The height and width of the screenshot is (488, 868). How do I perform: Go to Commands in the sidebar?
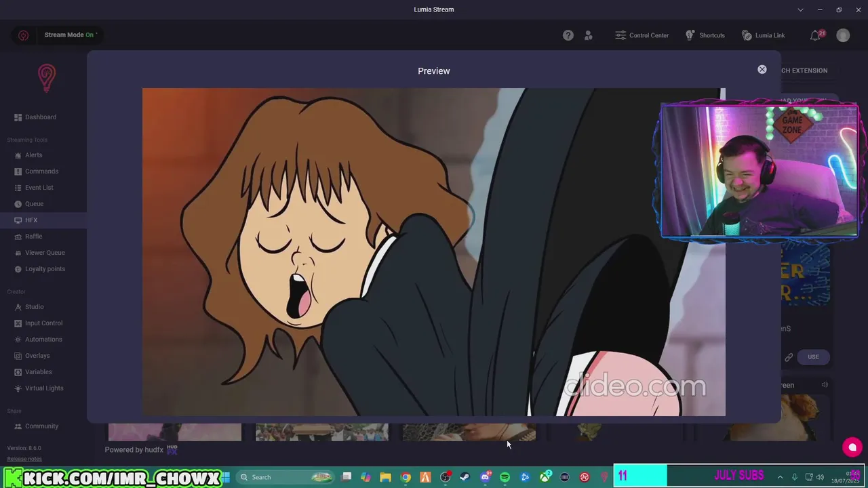pos(41,171)
